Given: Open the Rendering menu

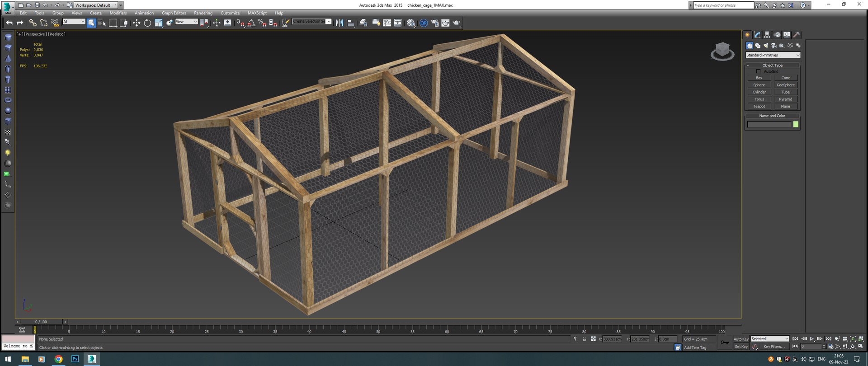Looking at the screenshot, I should pyautogui.click(x=203, y=13).
